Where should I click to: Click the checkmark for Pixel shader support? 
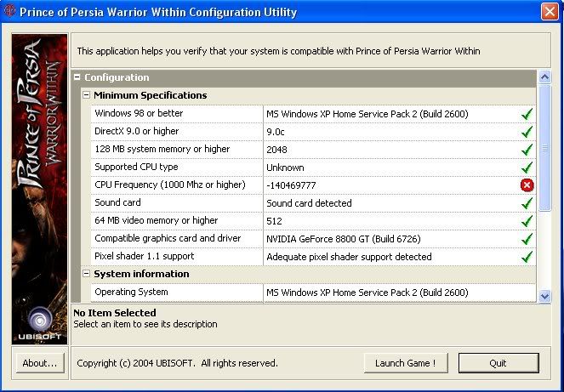pos(527,257)
